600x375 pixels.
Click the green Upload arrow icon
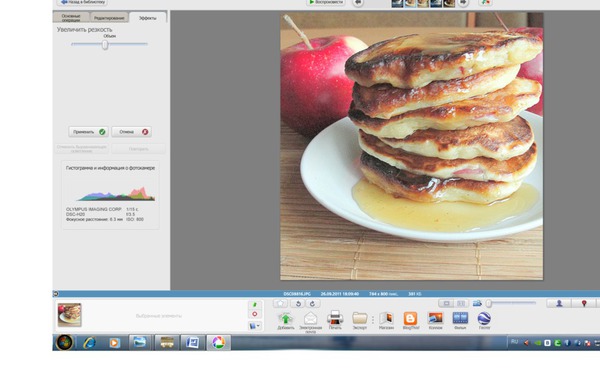(285, 318)
